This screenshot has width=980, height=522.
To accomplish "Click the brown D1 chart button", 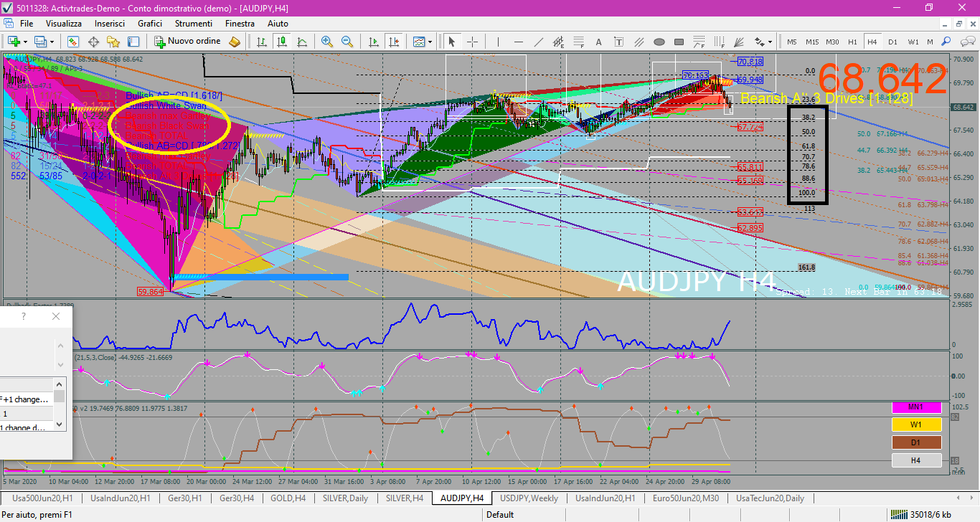I will [915, 442].
